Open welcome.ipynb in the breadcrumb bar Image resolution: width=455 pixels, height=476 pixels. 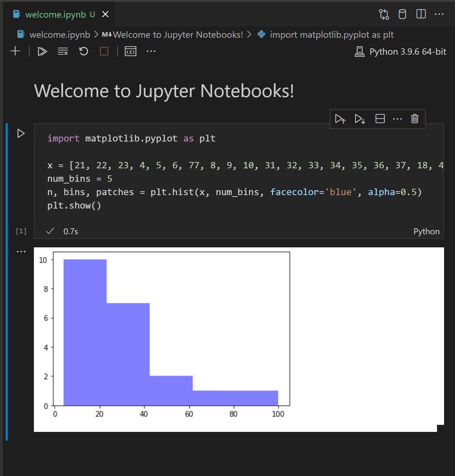[x=59, y=35]
